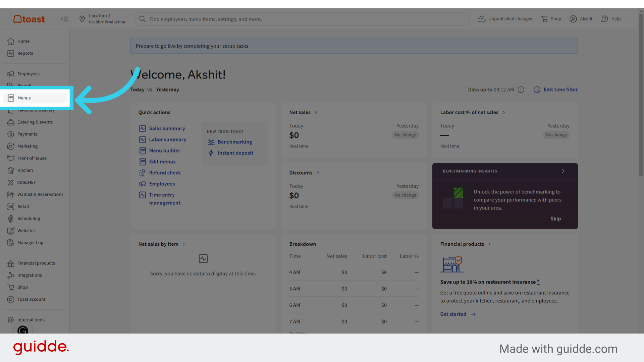Click the Toast logo
Viewport: 644px width, 362px height.
coord(29,19)
